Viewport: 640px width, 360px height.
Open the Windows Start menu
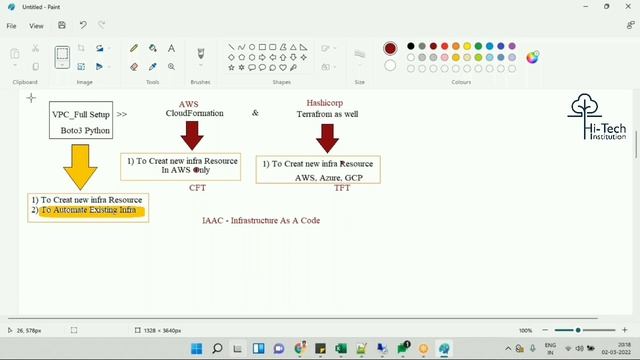click(x=197, y=349)
